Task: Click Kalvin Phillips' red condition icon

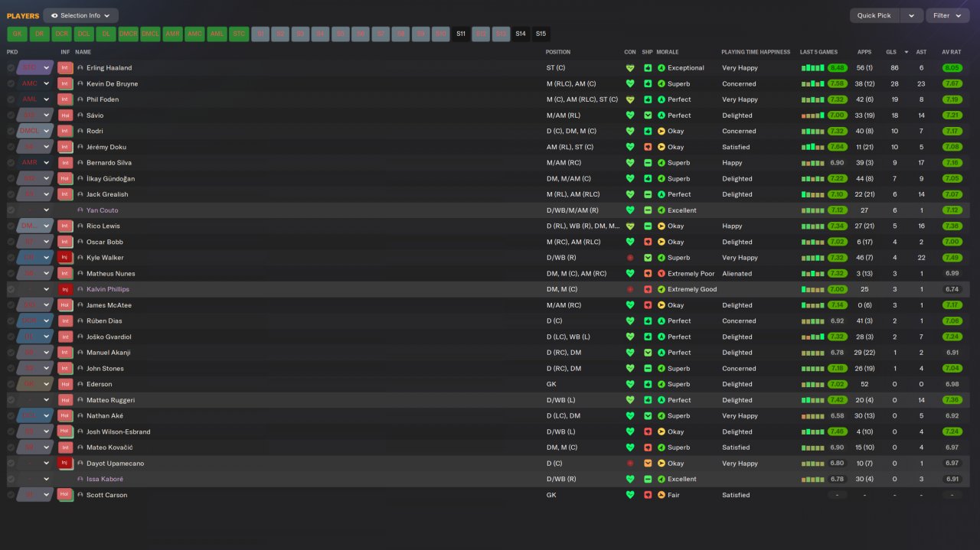Action: click(630, 289)
